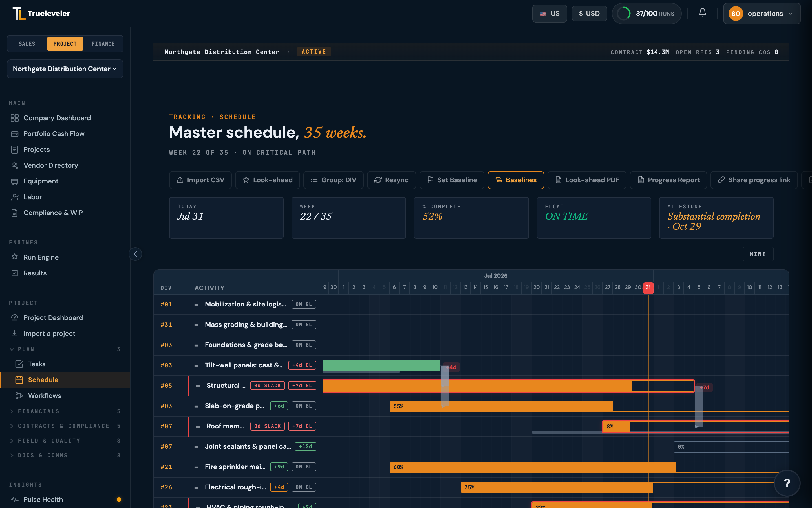Click the 0d SLACK badge on the Roof membrane row
The image size is (812, 508).
tap(267, 426)
